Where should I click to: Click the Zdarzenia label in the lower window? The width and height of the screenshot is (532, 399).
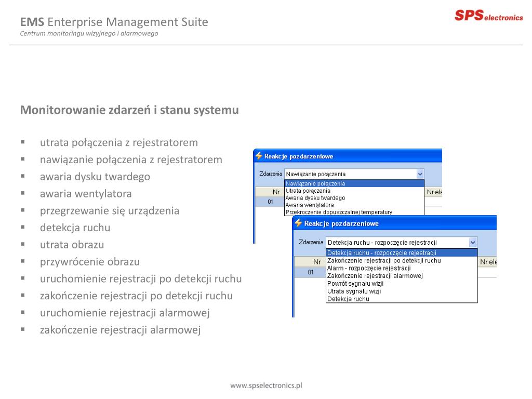(x=311, y=242)
